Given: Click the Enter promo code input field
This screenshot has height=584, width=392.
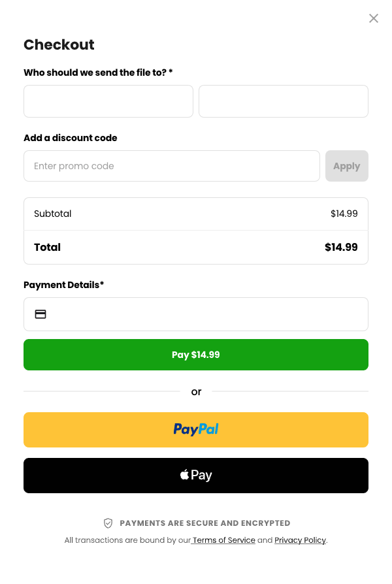Looking at the screenshot, I should click(171, 166).
